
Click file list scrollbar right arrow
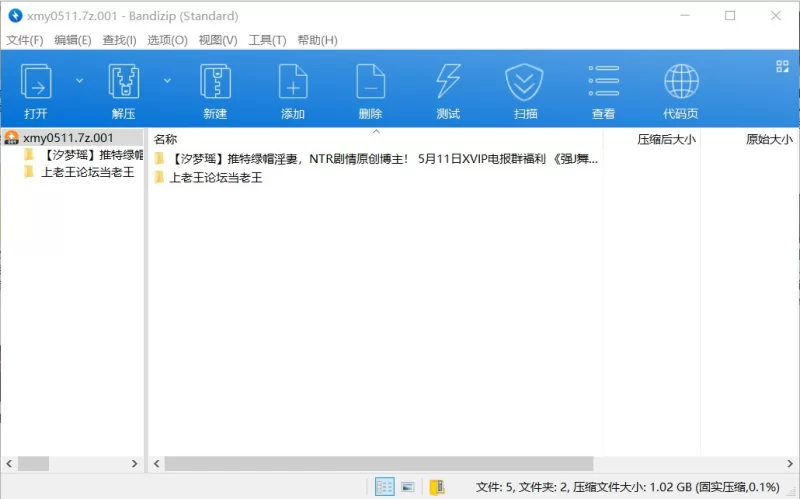tap(790, 463)
